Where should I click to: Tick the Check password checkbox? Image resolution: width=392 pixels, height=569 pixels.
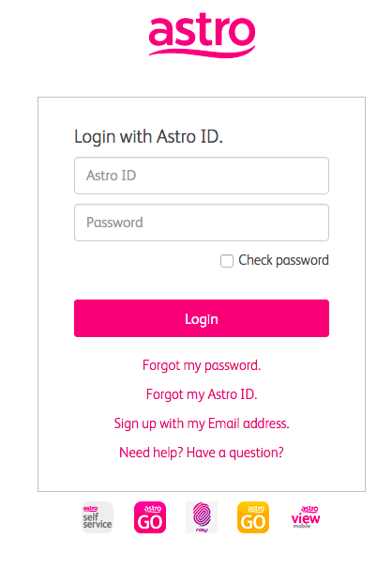coord(227,260)
